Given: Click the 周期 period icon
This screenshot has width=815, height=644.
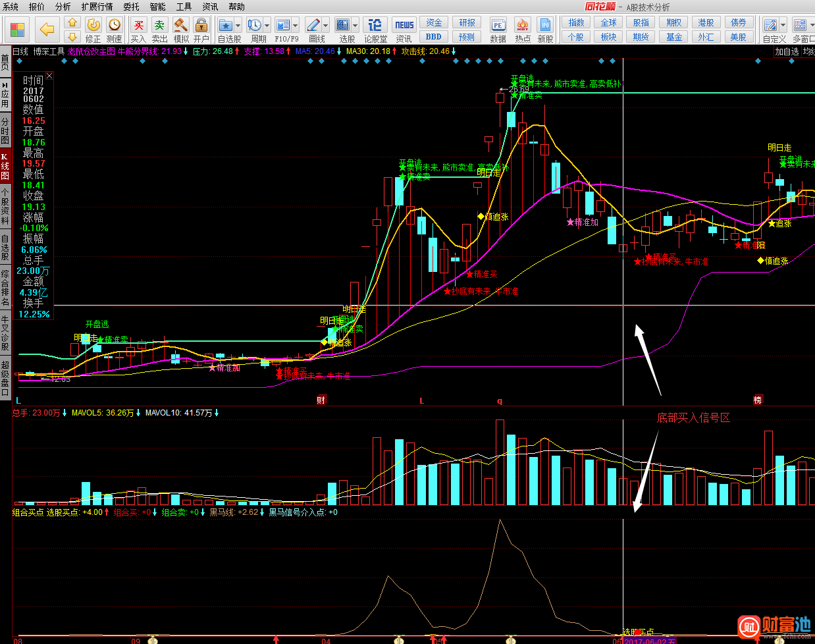Looking at the screenshot, I should [x=254, y=25].
